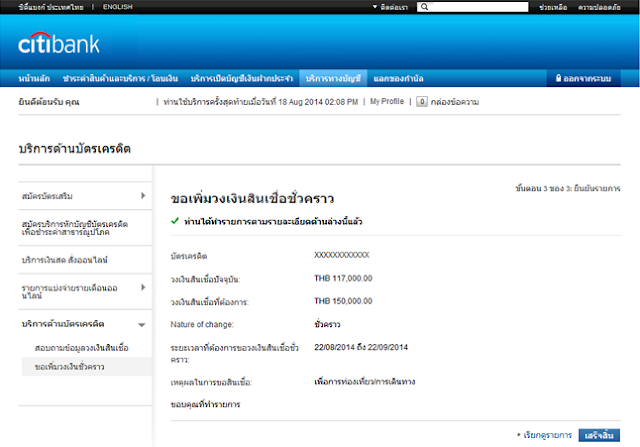Collapse the บริการด้านบัตรเครดิต sidebar section arrow
The image size is (640, 447).
click(142, 325)
